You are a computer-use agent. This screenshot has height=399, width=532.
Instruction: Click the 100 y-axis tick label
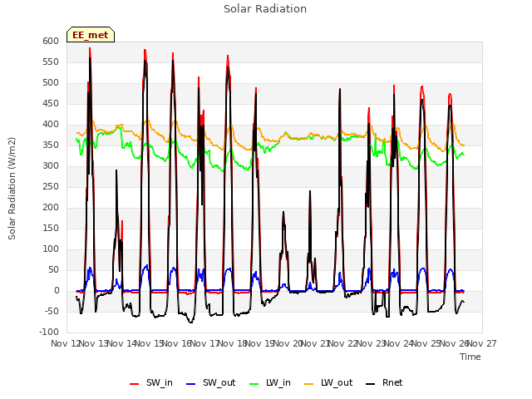click(51, 249)
